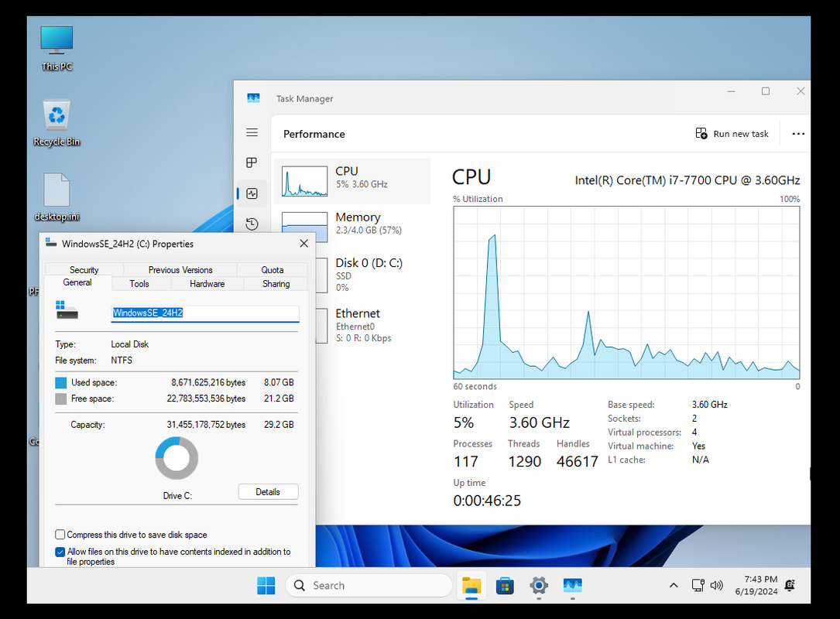
Task: Click Virtual machine value Yes
Action: pyautogui.click(x=698, y=446)
